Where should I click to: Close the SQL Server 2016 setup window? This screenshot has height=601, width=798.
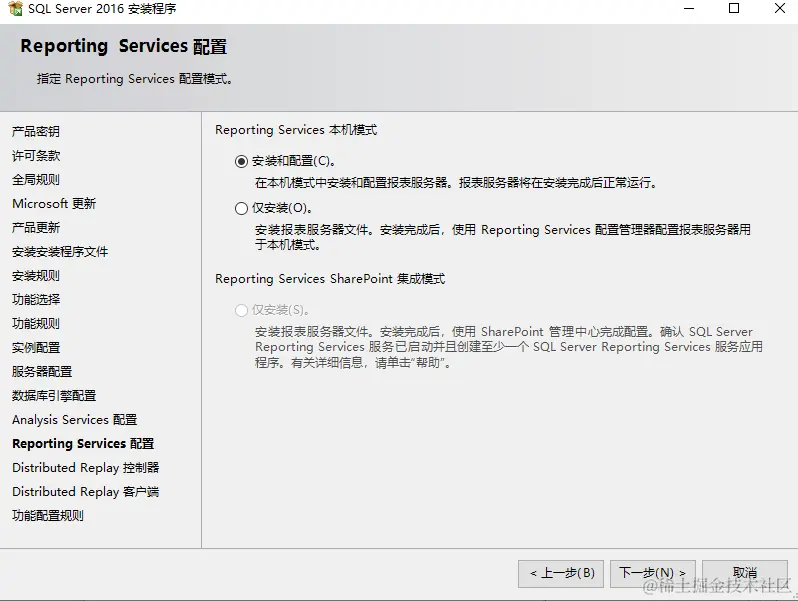(779, 8)
